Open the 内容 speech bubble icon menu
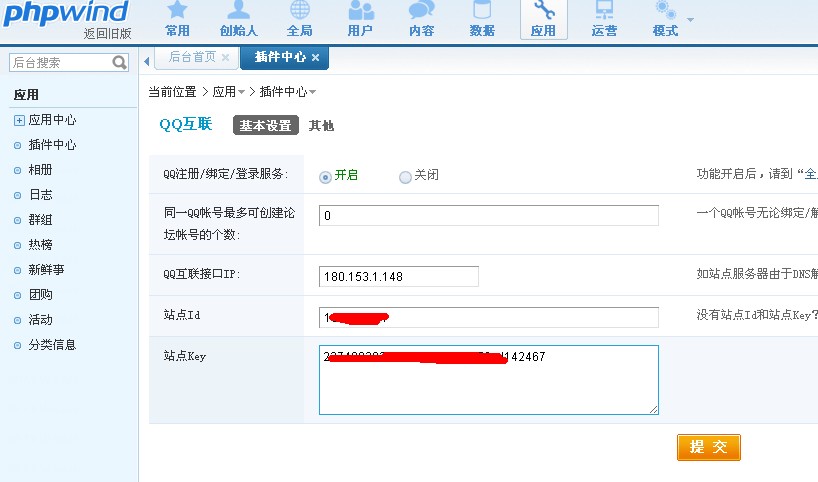818x482 pixels. (422, 19)
